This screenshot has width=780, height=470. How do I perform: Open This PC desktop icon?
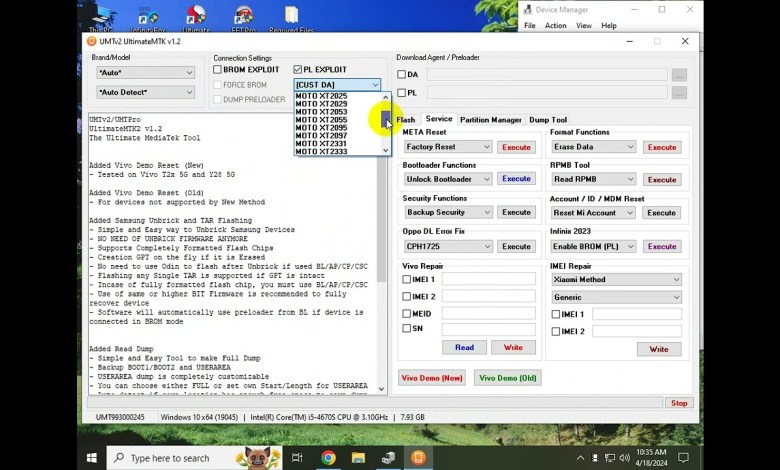(x=101, y=20)
